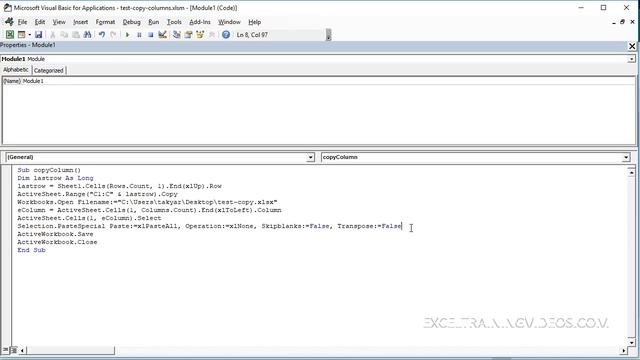
Task: Open the Add-Ins menu
Action: [x=200, y=22]
